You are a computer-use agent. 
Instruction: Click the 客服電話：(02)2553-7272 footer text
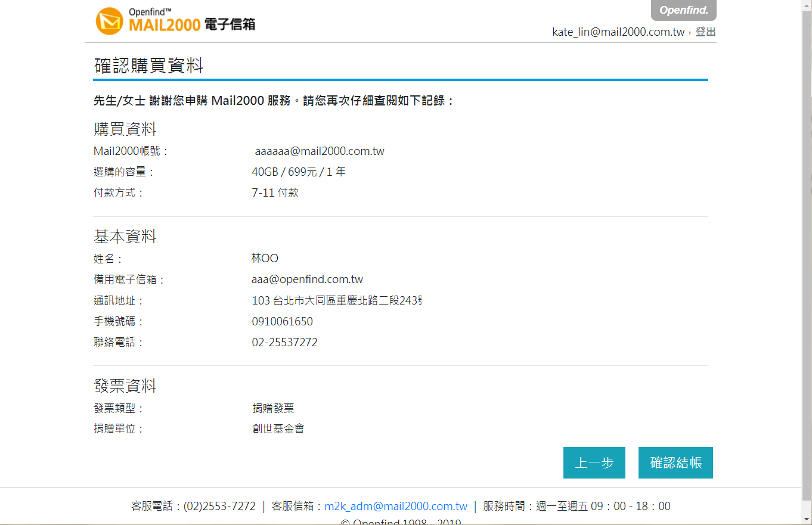click(x=193, y=507)
